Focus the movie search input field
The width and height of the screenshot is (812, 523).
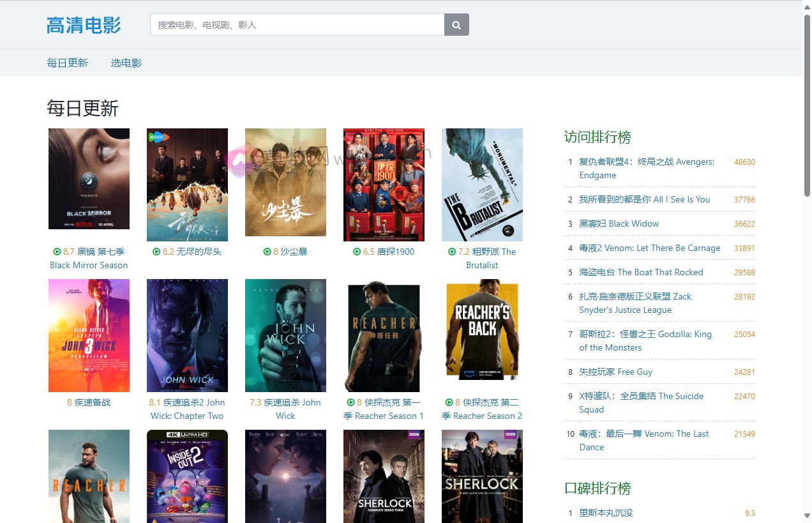coord(297,25)
